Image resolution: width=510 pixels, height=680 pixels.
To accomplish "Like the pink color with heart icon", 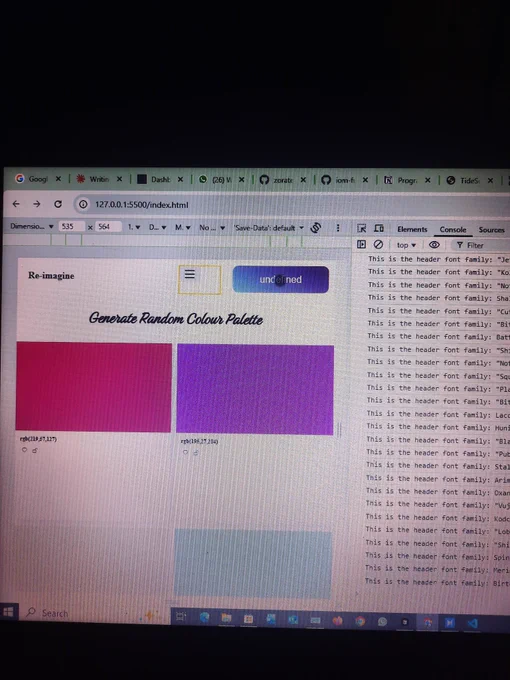I will tap(24, 450).
